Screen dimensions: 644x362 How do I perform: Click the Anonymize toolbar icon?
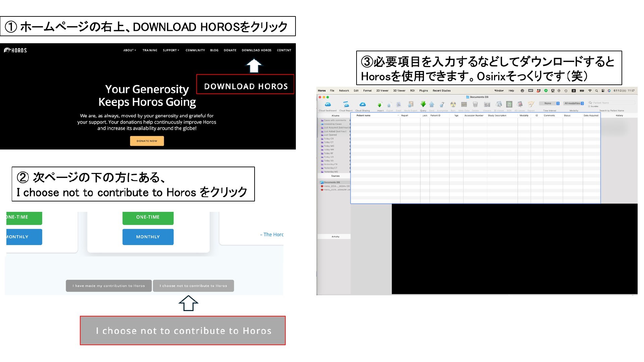click(442, 105)
